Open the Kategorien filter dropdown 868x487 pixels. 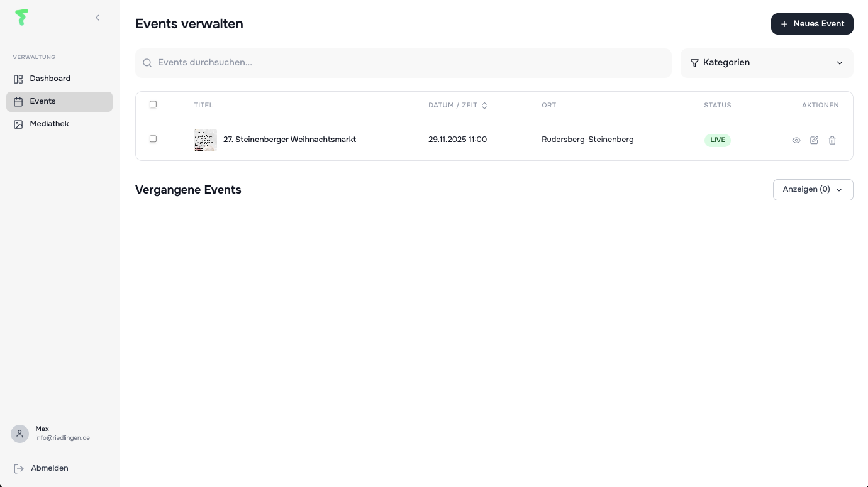tap(766, 63)
